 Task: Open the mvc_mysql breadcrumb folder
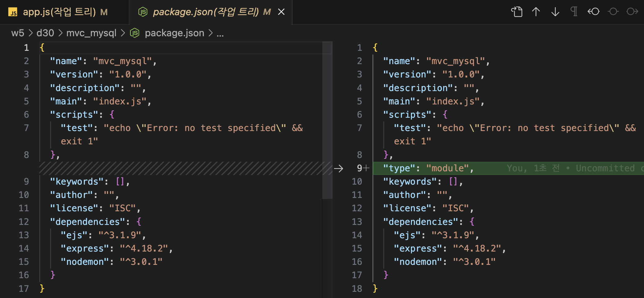[x=91, y=33]
